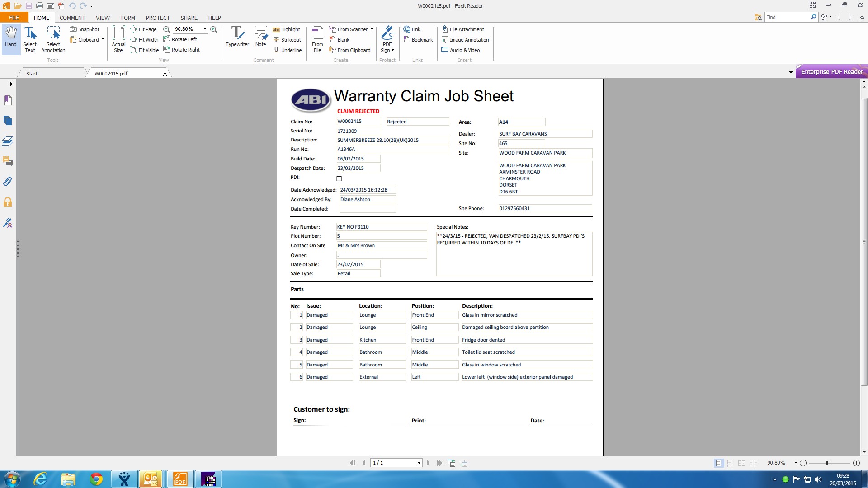Switch to single page view mode

point(718,463)
